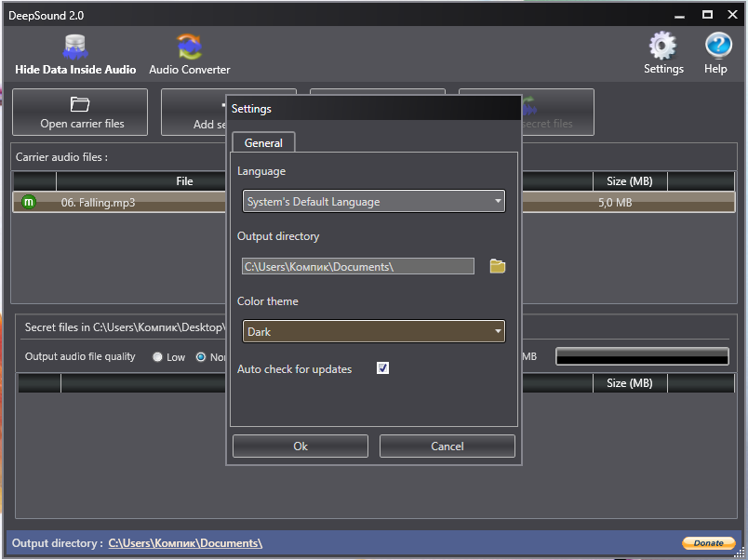
Task: Open Settings gear icon in main toolbar
Action: tap(663, 46)
